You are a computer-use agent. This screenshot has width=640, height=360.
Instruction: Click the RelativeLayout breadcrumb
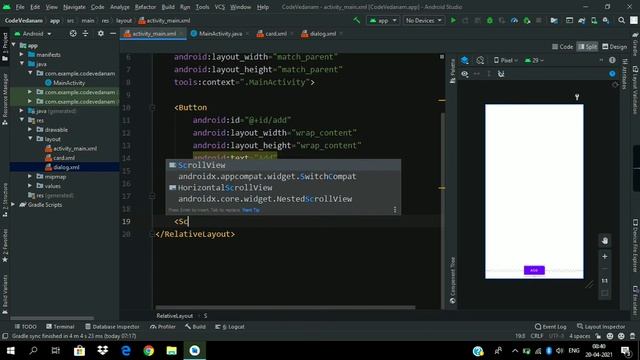pos(174,316)
